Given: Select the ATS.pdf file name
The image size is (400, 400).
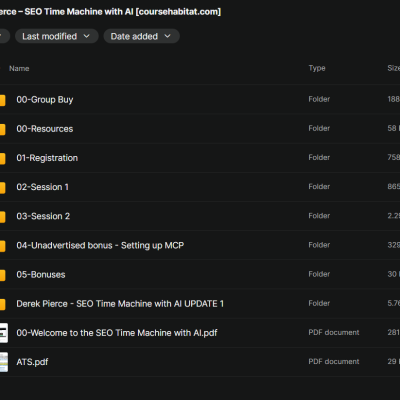Looking at the screenshot, I should click(32, 362).
